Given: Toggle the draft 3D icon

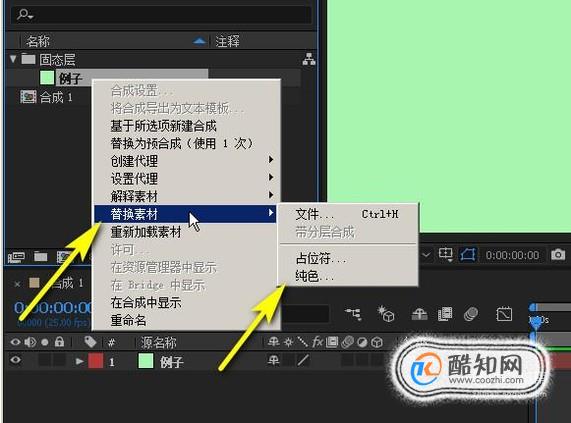Looking at the screenshot, I should (x=386, y=314).
